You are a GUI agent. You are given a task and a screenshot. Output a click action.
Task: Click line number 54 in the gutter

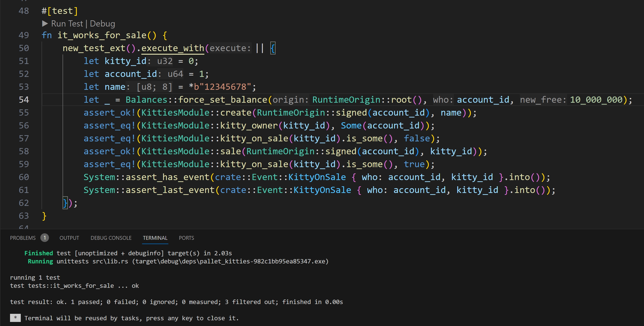[24, 100]
